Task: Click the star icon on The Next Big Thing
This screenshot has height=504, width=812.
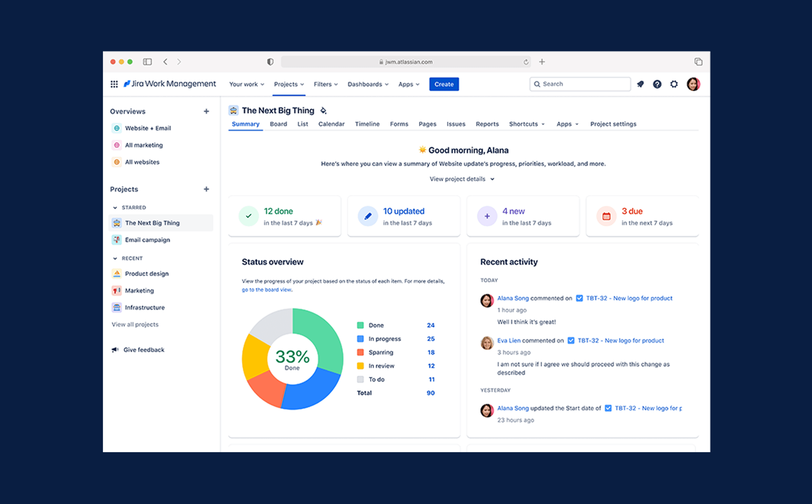Action: click(x=323, y=111)
